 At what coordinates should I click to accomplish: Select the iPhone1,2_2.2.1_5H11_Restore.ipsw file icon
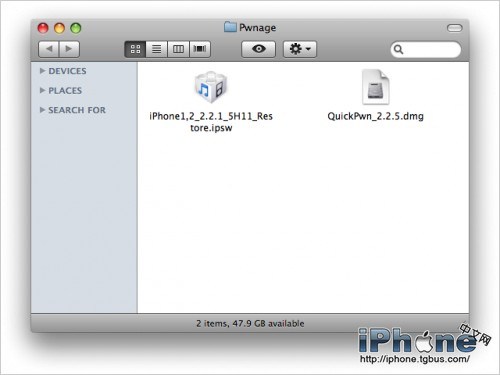point(211,87)
